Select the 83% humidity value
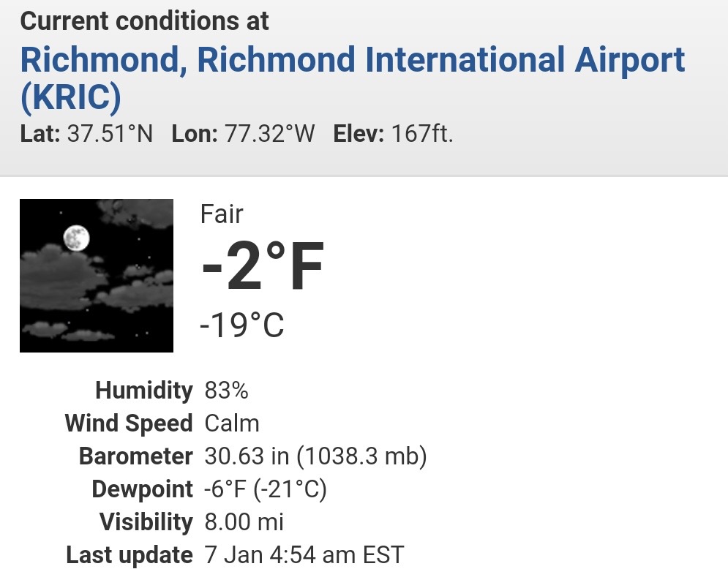The image size is (728, 569). 227,391
